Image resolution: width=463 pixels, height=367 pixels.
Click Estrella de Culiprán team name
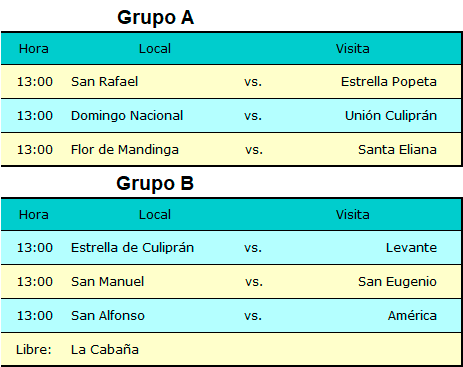[132, 248]
